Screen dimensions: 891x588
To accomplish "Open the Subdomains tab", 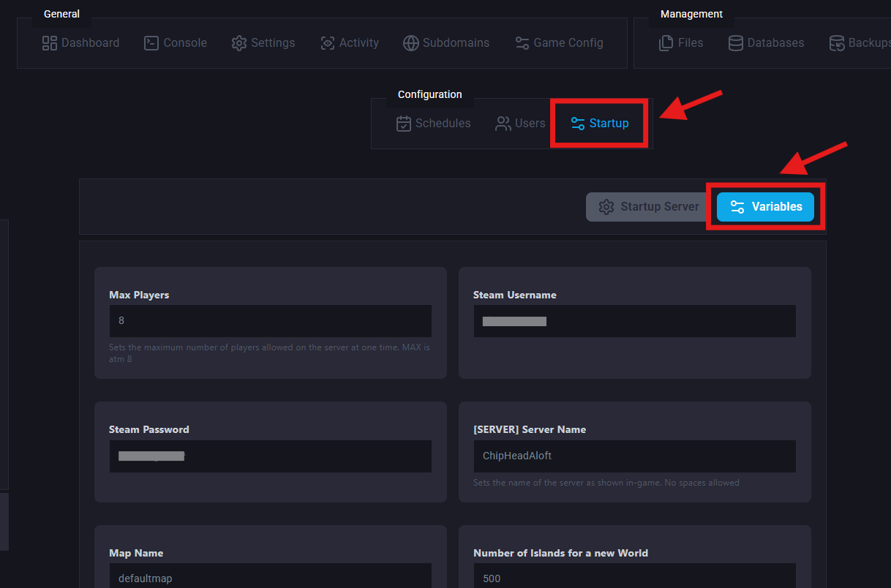I will [x=446, y=43].
